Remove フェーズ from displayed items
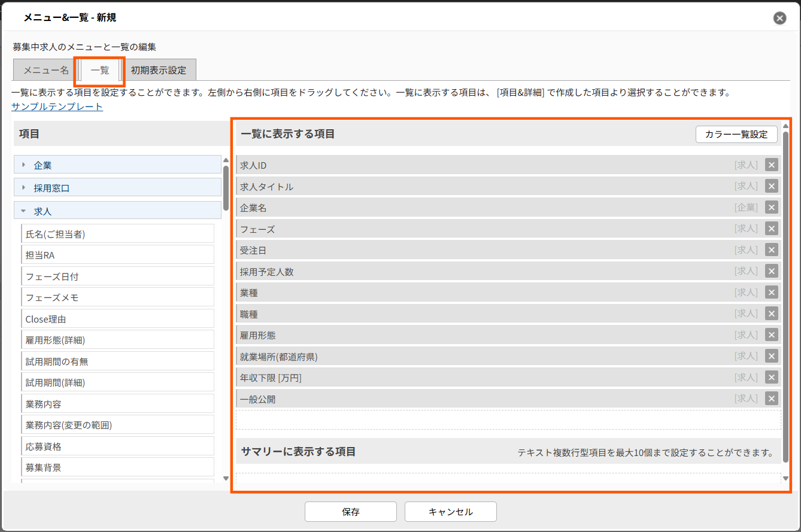 coord(772,229)
